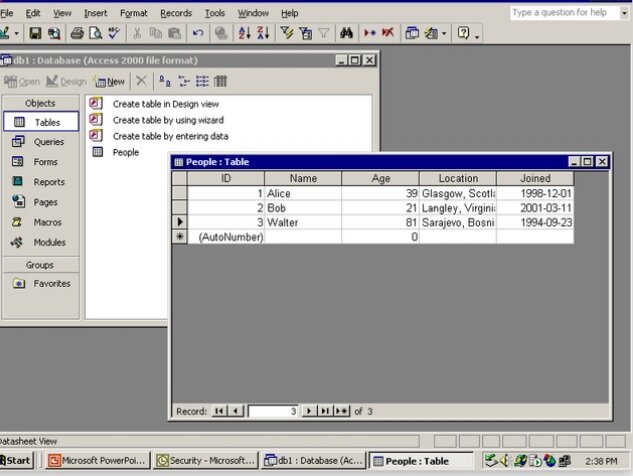Click the Insert Hyperlink globe icon
633x476 pixels.
tap(221, 33)
